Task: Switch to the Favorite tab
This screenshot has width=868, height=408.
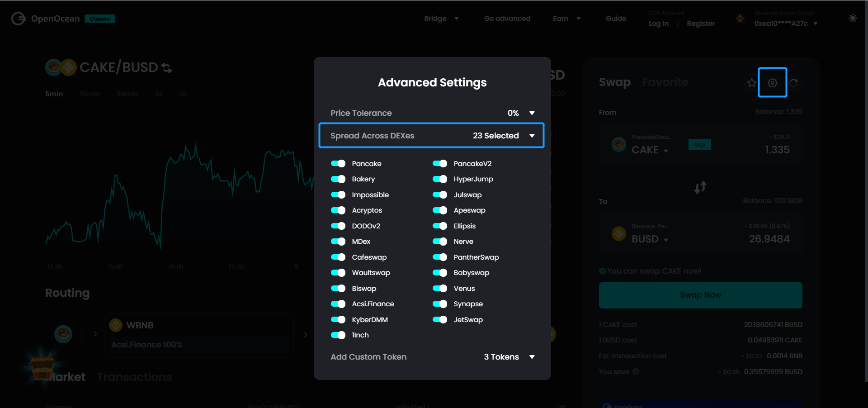Action: (x=665, y=82)
